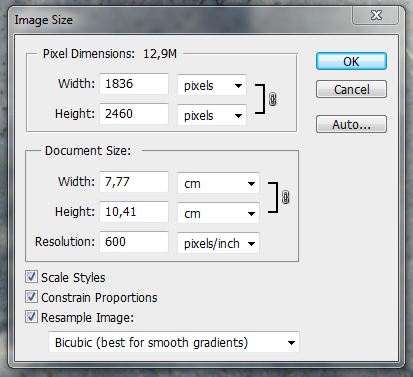The height and width of the screenshot is (377, 413).
Task: Open the pixels/inch resolution units dropdown
Action: 218,243
